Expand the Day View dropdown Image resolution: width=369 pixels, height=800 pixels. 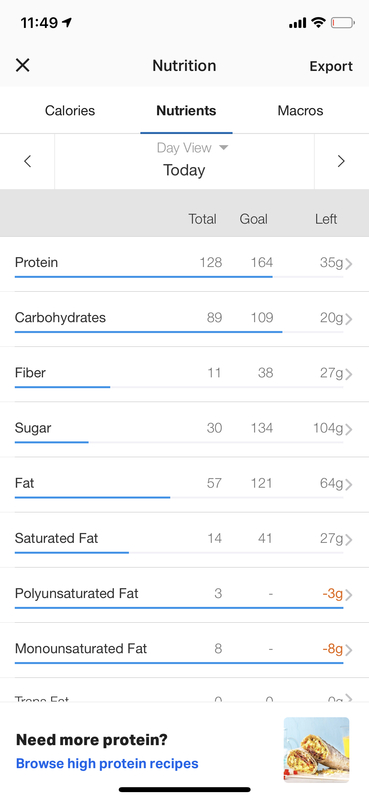click(x=192, y=148)
